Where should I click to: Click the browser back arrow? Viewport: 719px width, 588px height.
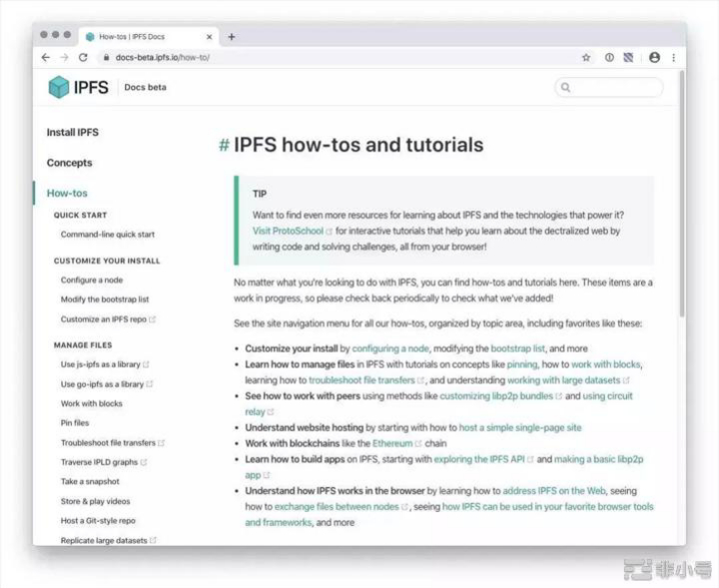point(45,57)
